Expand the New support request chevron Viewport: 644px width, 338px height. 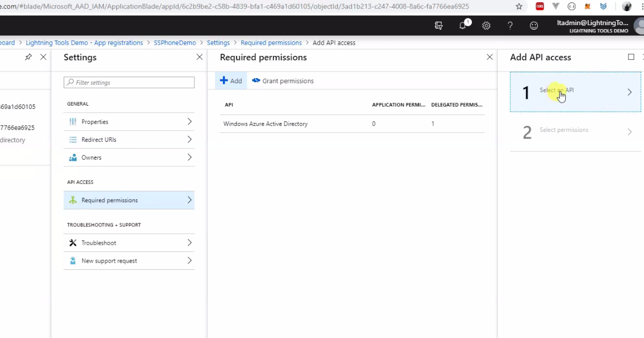pyautogui.click(x=189, y=261)
